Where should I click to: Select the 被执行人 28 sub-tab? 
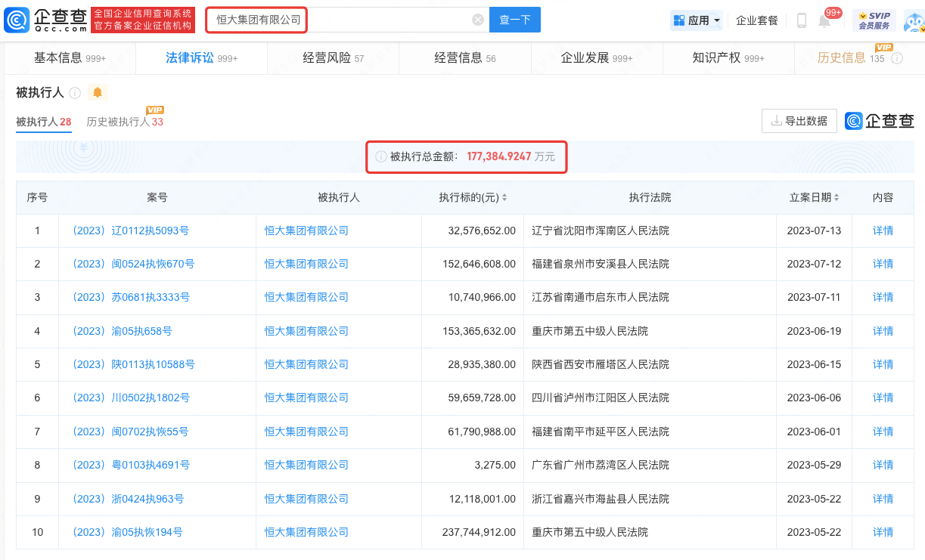pyautogui.click(x=44, y=122)
